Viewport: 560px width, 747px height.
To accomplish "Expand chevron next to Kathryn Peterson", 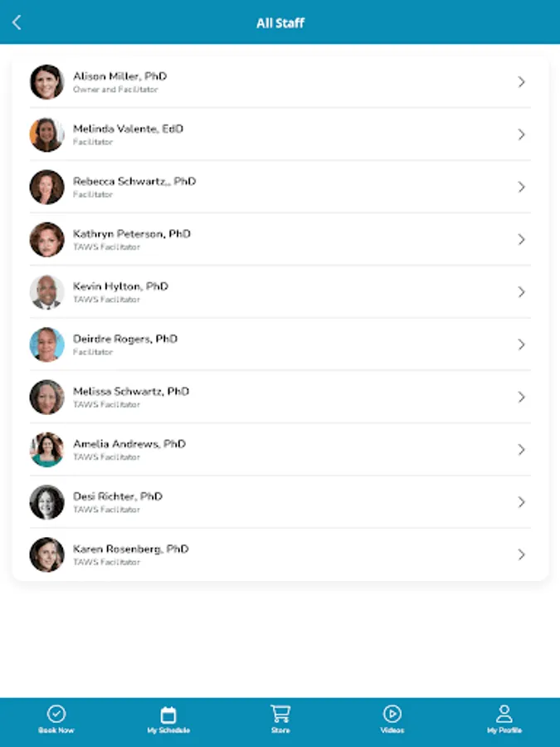I will coord(521,239).
